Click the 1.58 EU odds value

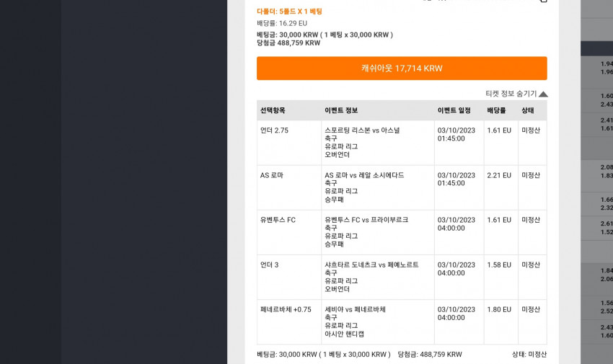(499, 265)
